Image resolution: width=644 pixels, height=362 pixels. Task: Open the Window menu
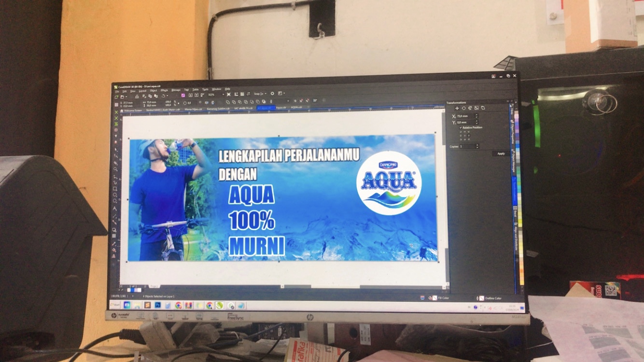[x=216, y=89]
